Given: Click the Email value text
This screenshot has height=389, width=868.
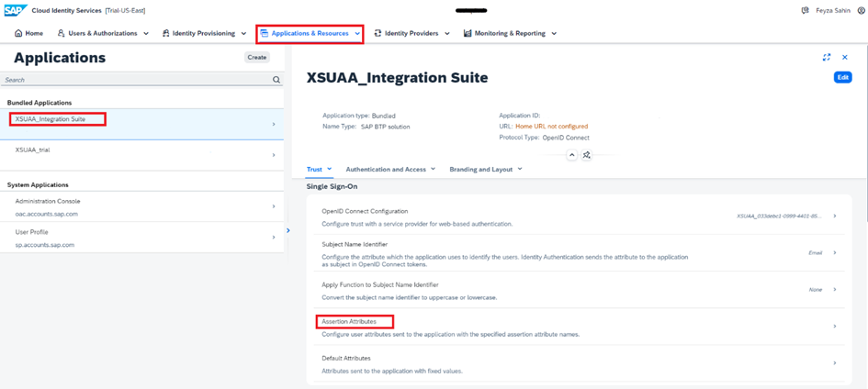Looking at the screenshot, I should coord(816,252).
